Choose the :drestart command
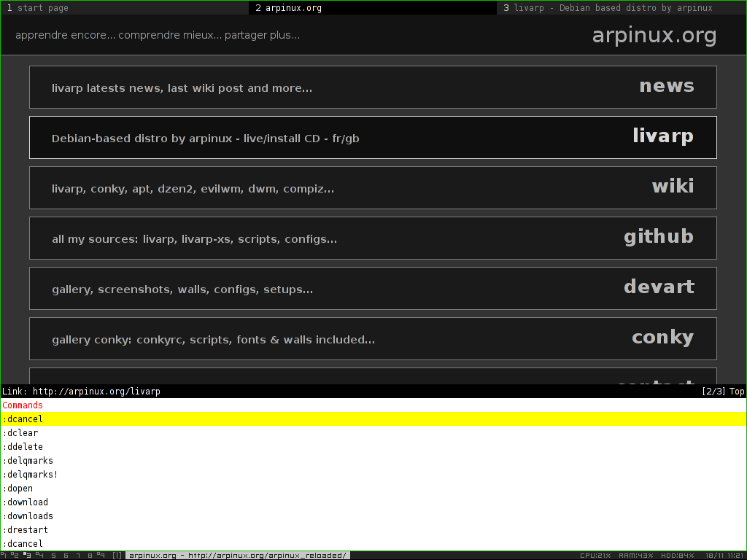747x560 pixels. coord(373,529)
